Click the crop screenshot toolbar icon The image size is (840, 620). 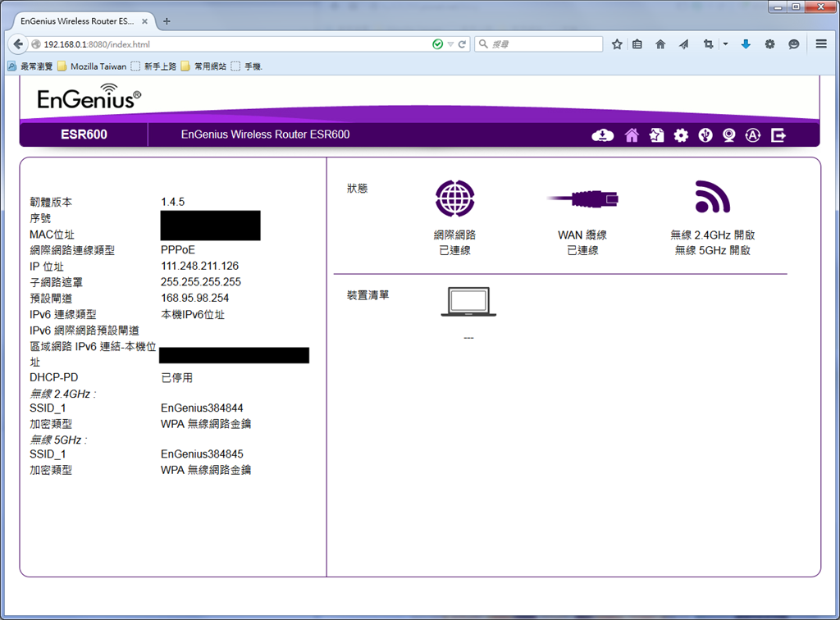(708, 44)
